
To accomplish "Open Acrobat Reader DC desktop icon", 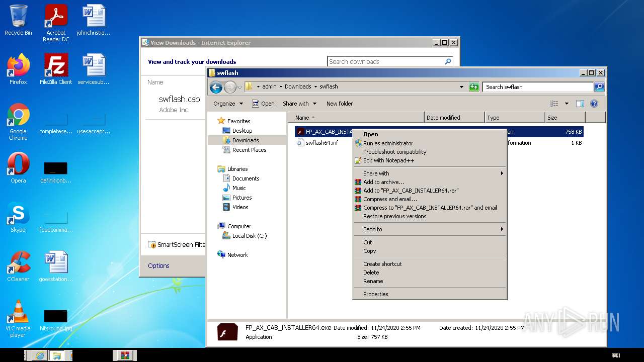I will [x=56, y=23].
